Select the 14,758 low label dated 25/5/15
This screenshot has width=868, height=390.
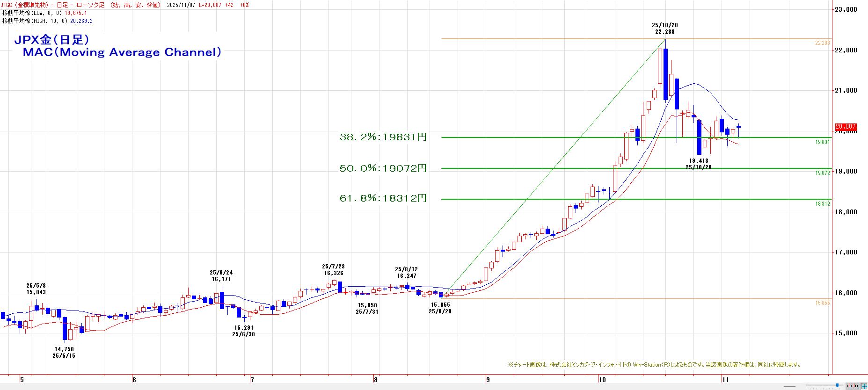(x=64, y=353)
